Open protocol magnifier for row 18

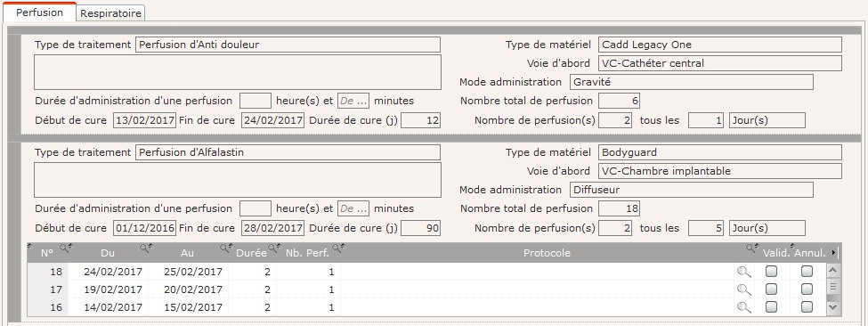(x=744, y=272)
